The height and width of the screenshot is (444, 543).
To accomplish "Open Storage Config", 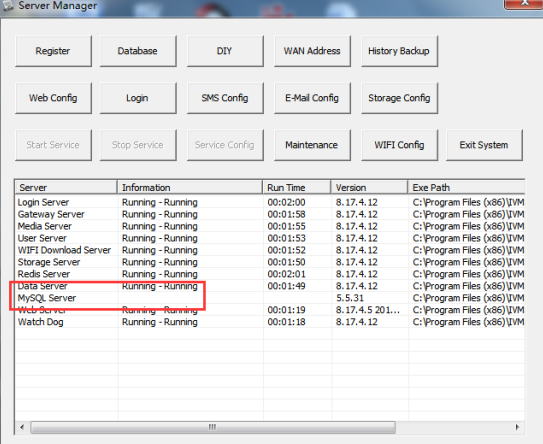I will (x=399, y=98).
